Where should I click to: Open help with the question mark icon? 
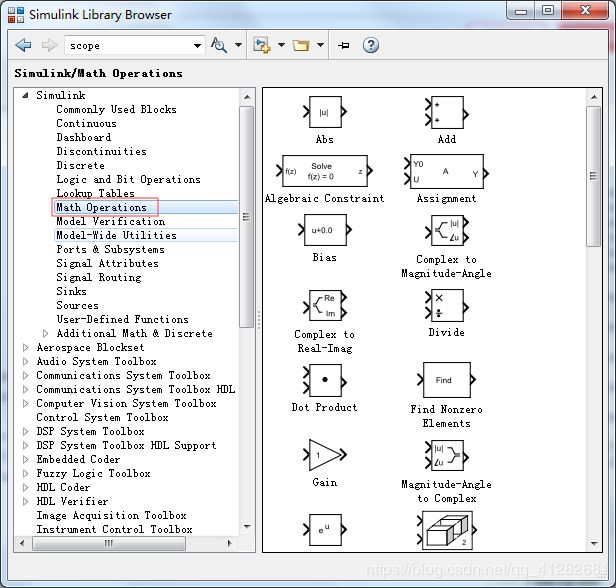[x=370, y=45]
